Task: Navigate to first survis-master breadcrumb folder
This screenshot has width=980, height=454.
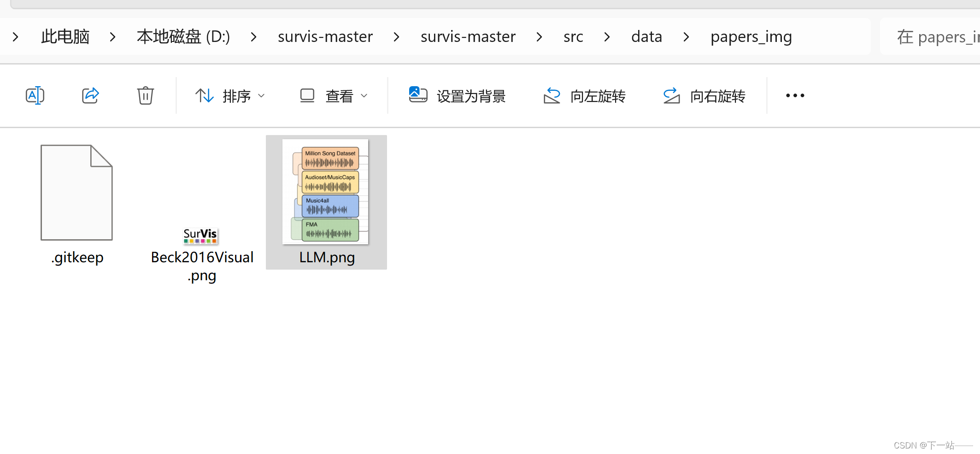Action: 325,36
